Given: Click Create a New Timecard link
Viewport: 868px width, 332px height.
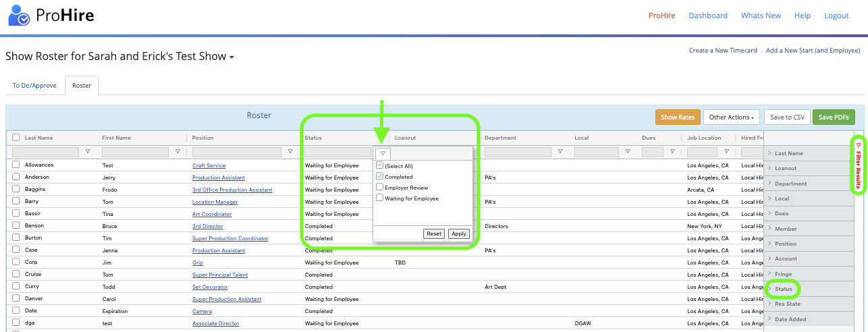Looking at the screenshot, I should coord(723,51).
